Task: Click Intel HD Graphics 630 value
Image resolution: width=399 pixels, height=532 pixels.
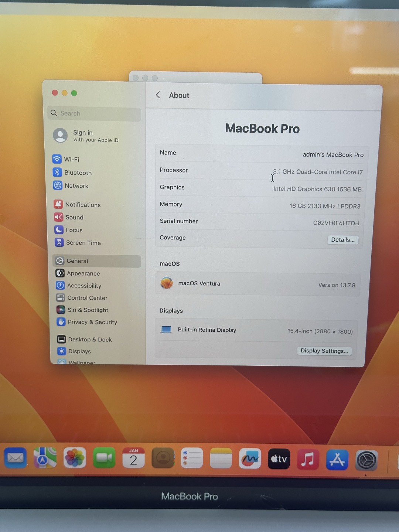Action: point(317,189)
